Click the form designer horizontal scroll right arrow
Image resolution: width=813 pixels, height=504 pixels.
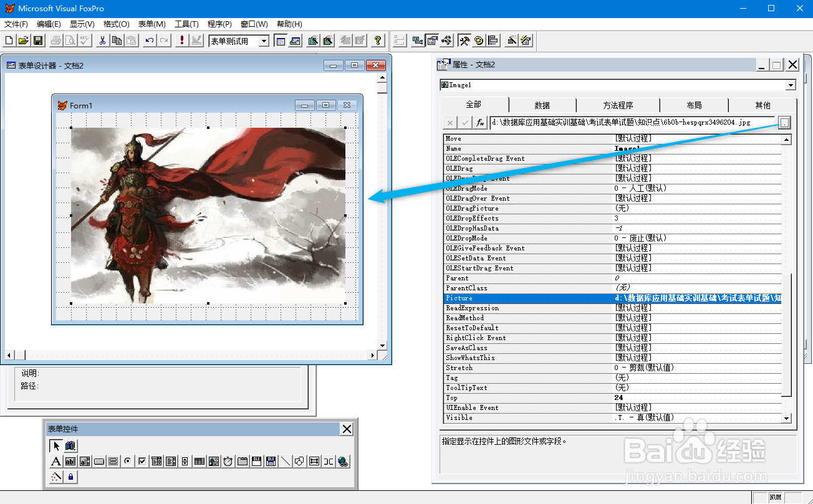(372, 355)
